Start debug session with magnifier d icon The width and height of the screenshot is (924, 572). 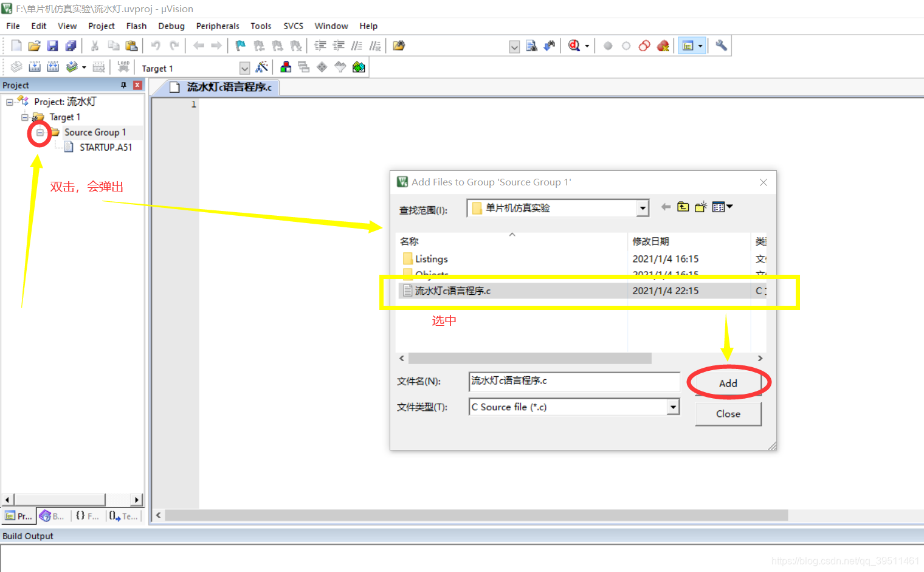(x=574, y=46)
